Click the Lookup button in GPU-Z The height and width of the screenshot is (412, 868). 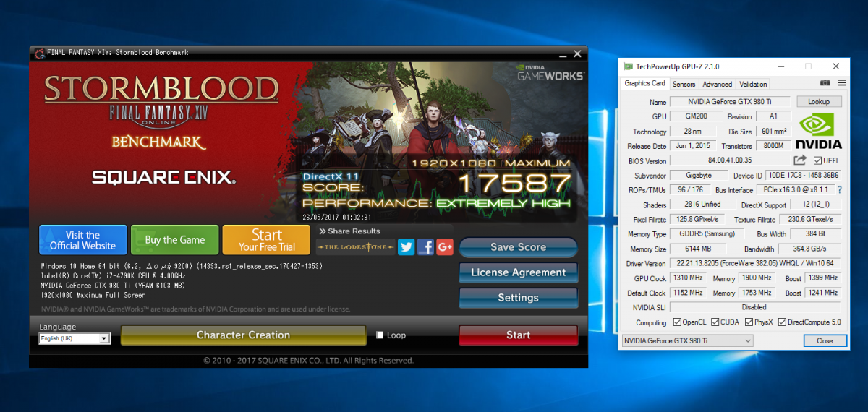click(819, 102)
